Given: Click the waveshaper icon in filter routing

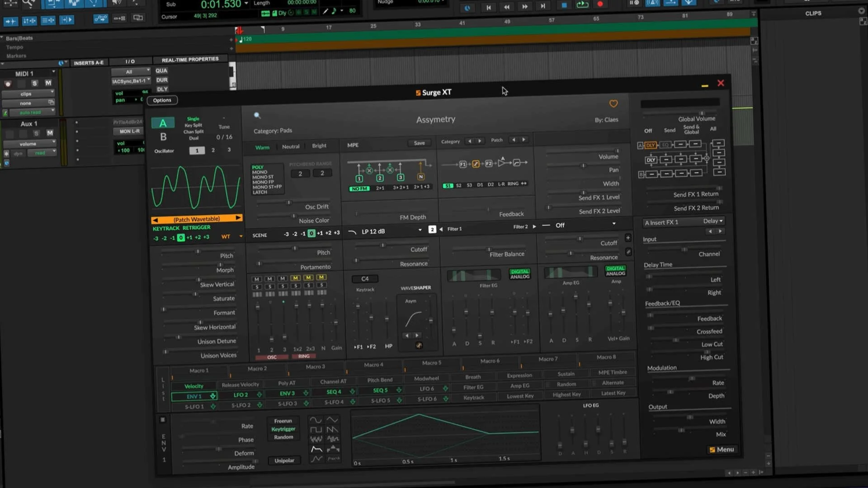Looking at the screenshot, I should click(x=476, y=164).
